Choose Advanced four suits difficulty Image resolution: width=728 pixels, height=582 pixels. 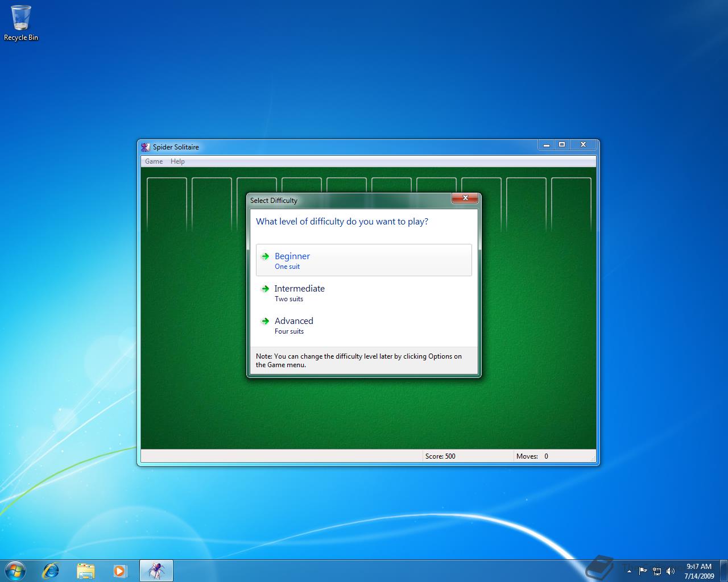[x=364, y=325]
